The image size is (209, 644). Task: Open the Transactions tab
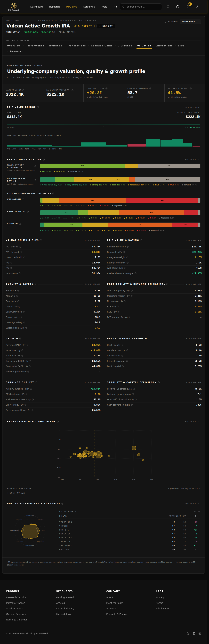76,46
